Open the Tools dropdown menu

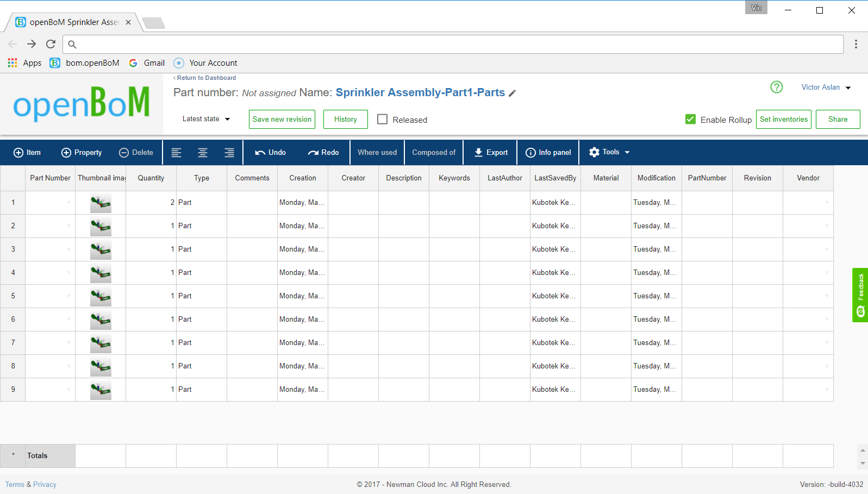tap(609, 153)
